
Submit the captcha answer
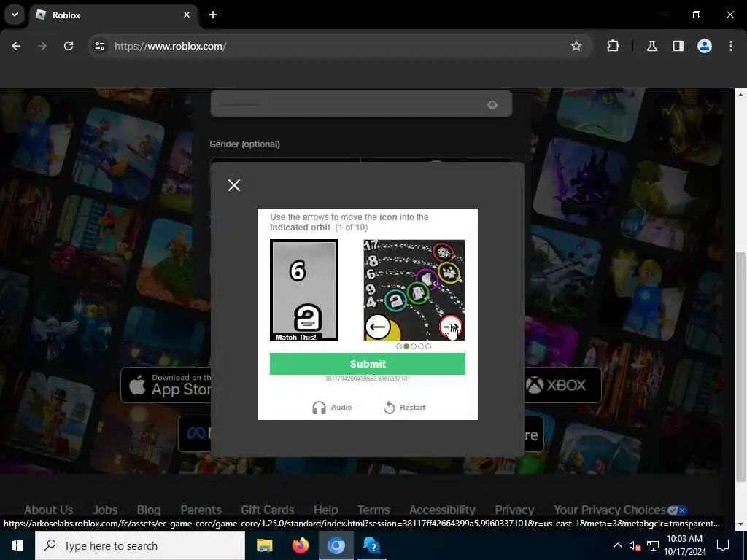[x=368, y=364]
